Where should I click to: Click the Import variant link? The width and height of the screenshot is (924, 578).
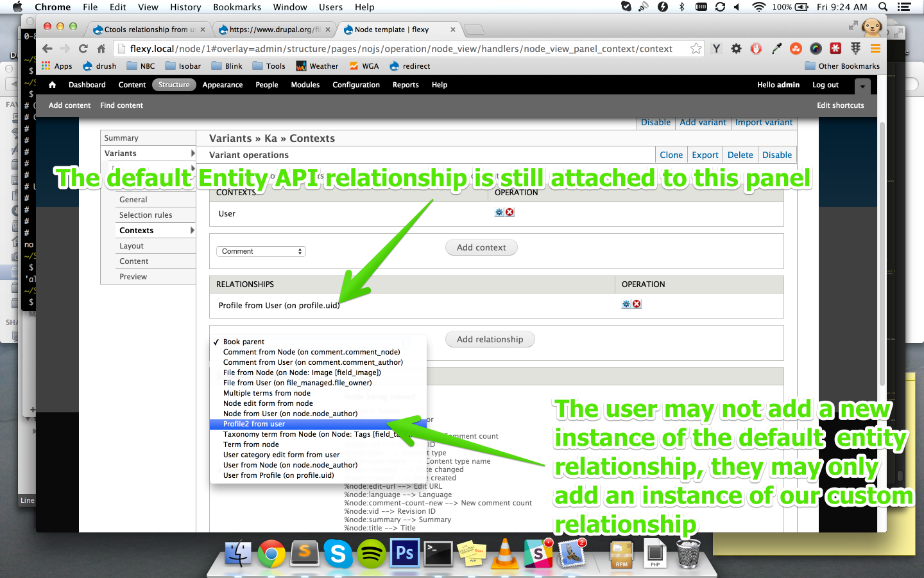(x=764, y=122)
